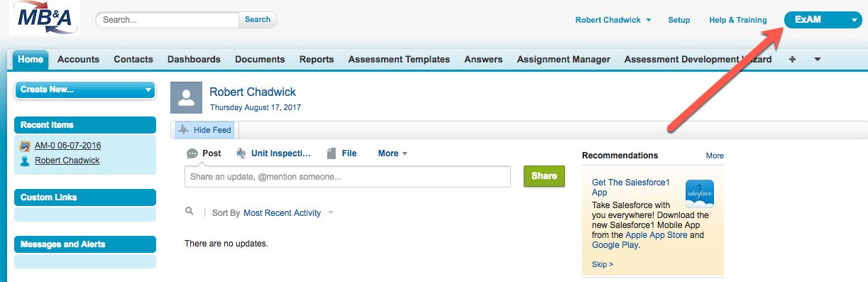
Task: Click the File document icon
Action: tap(331, 153)
